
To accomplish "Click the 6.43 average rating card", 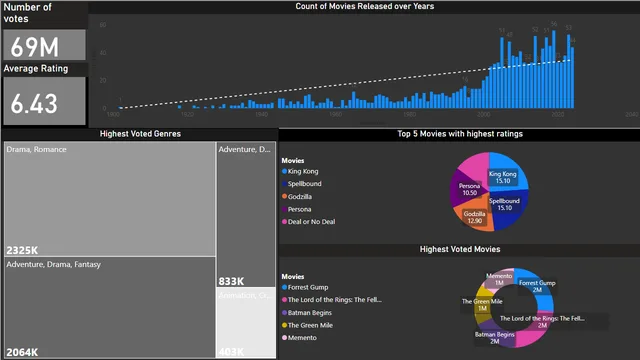I will [44, 101].
